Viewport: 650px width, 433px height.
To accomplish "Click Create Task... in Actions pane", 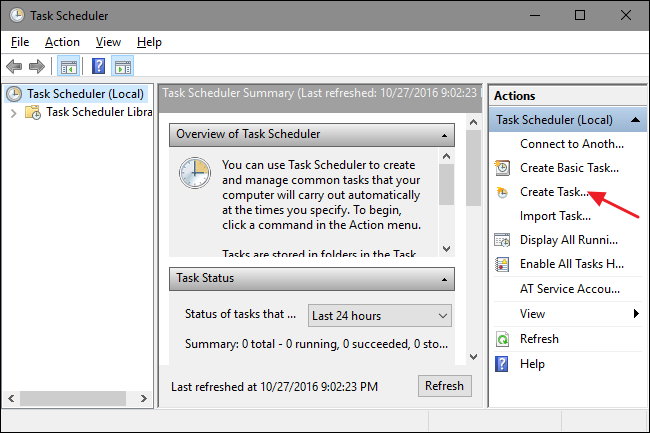I will click(x=555, y=192).
